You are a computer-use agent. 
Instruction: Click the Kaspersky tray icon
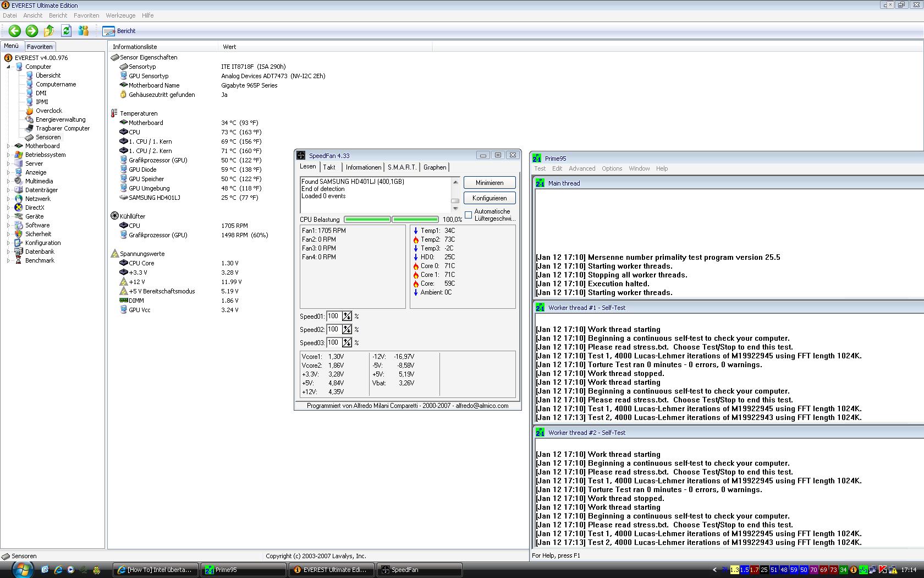(883, 570)
